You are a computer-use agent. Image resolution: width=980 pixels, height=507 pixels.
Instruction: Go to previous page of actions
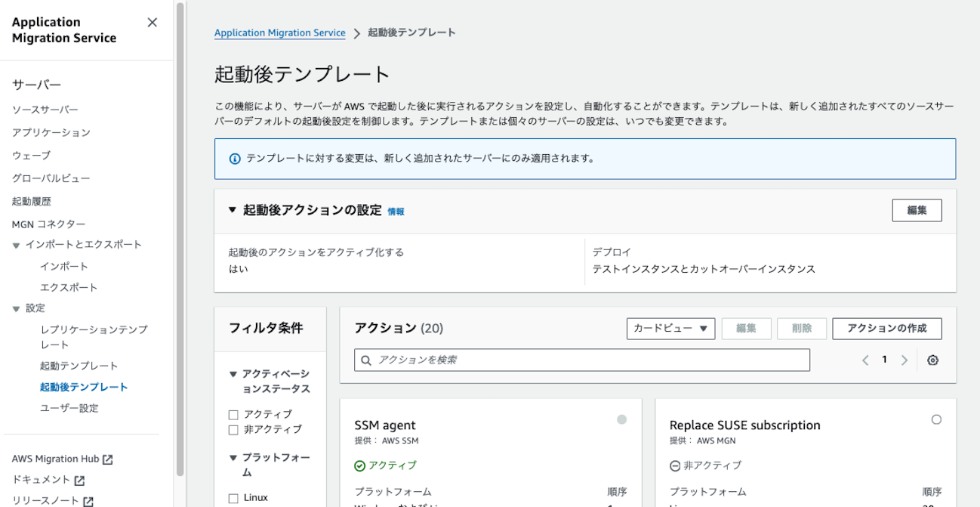865,360
